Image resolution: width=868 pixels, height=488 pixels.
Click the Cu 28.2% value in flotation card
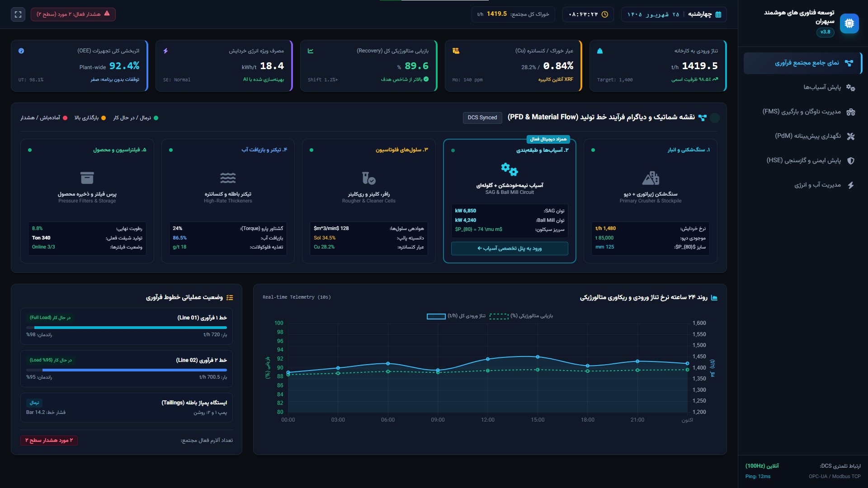(324, 247)
